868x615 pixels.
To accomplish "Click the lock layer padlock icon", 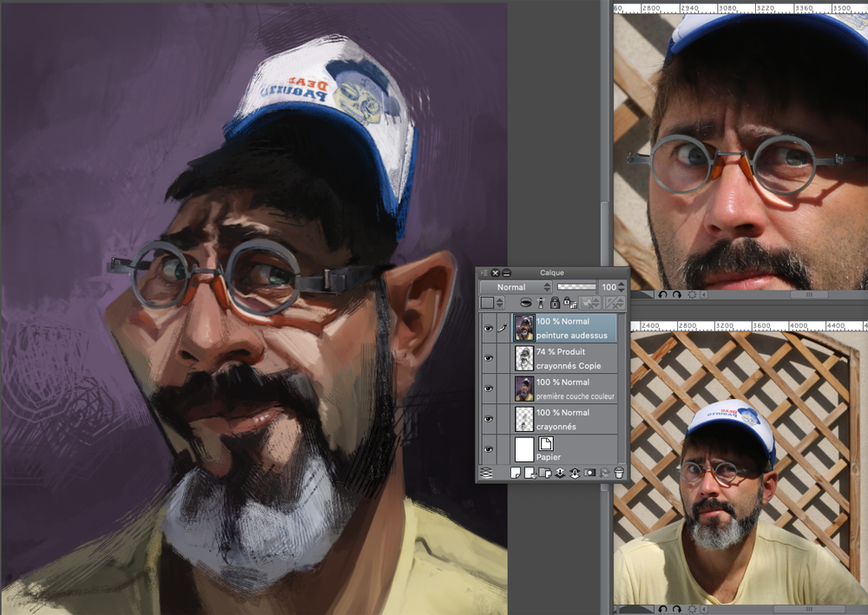I will [555, 303].
